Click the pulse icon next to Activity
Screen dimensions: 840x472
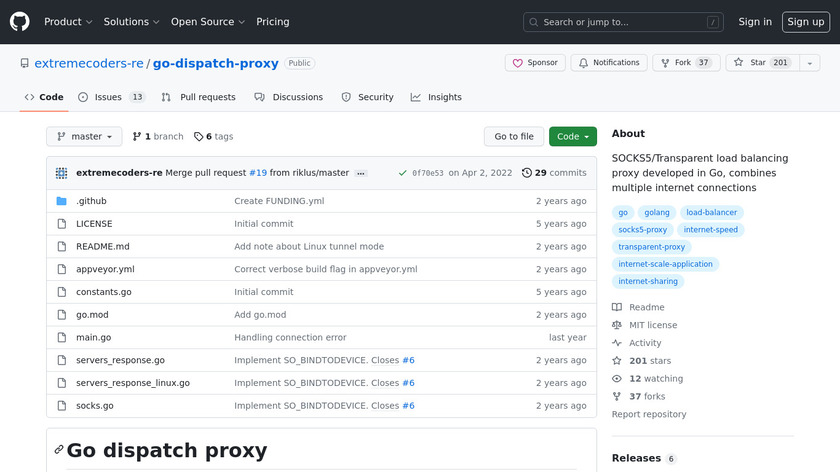coord(617,343)
